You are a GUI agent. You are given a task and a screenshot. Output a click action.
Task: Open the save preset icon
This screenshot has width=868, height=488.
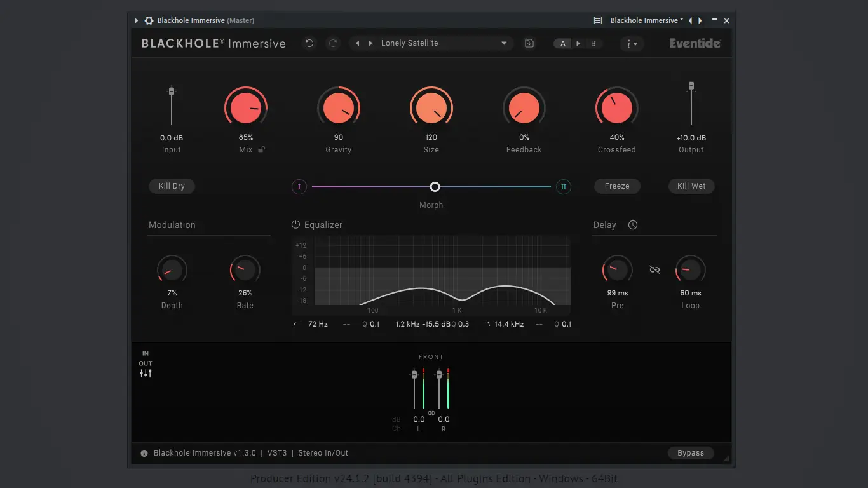click(529, 43)
